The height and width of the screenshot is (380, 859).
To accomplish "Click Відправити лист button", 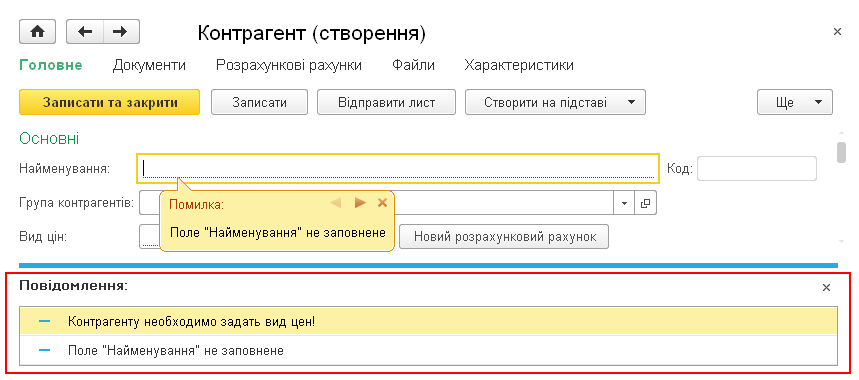I will coord(386,102).
